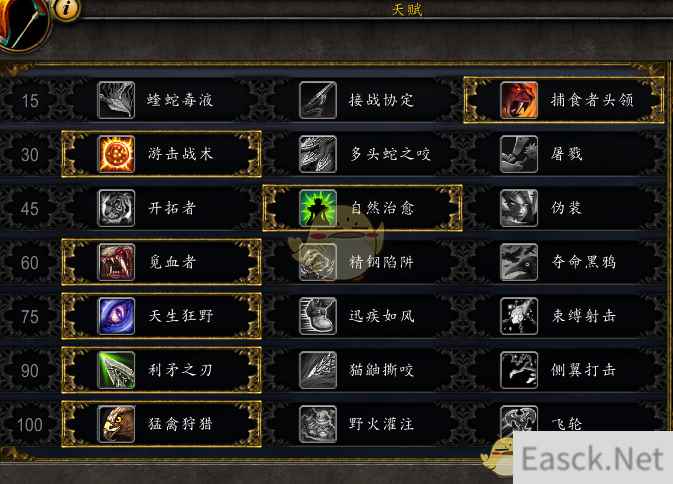Choose the purple 天生狂野 eye icon

[116, 316]
